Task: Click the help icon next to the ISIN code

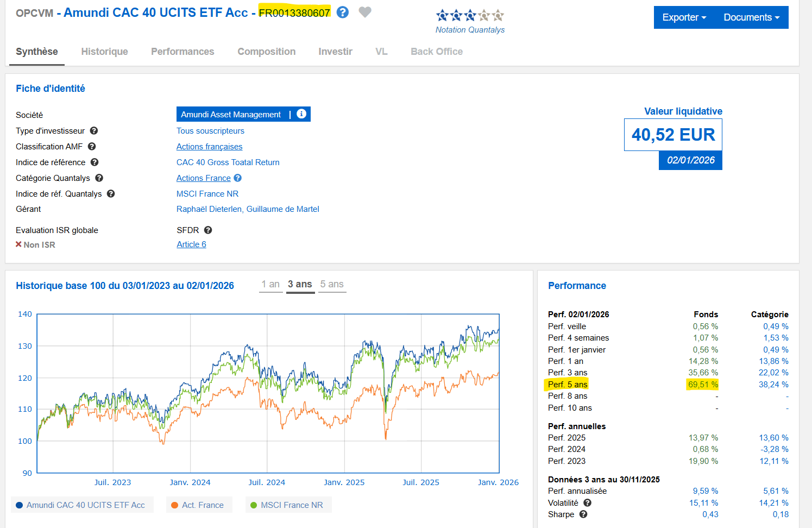Action: coord(343,12)
